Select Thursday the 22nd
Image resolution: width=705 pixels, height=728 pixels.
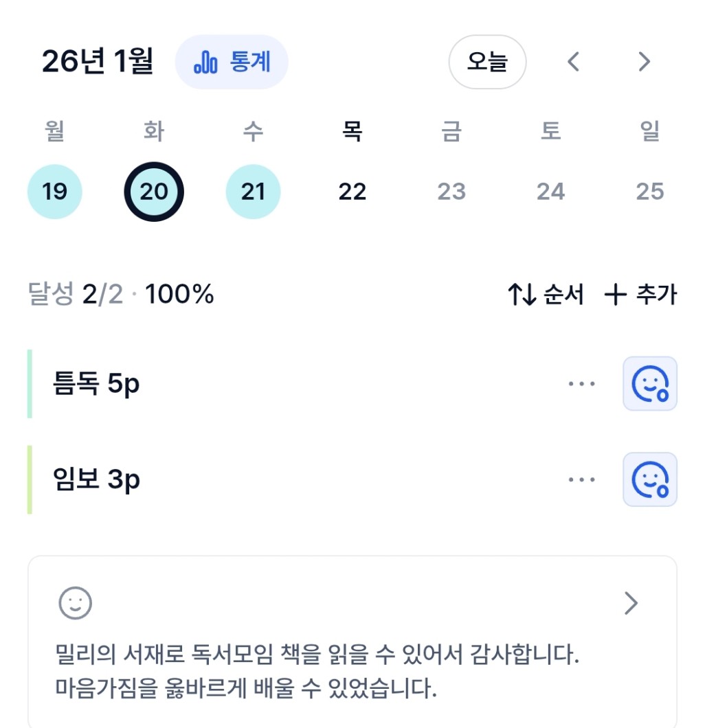352,192
